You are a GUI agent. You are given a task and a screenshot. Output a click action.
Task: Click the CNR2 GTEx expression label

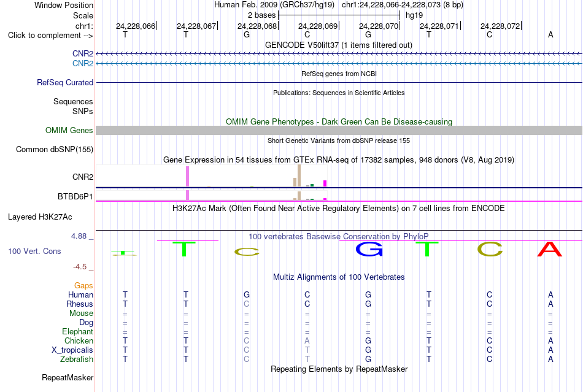[83, 177]
